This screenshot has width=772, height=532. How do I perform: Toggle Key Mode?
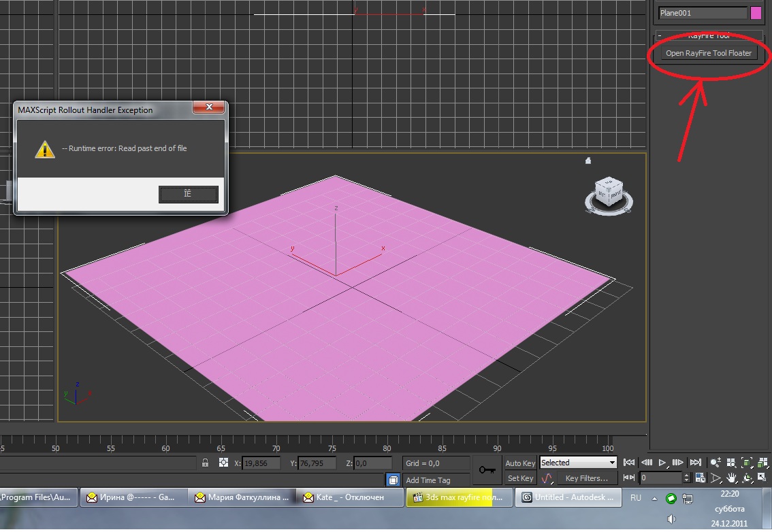(x=629, y=478)
